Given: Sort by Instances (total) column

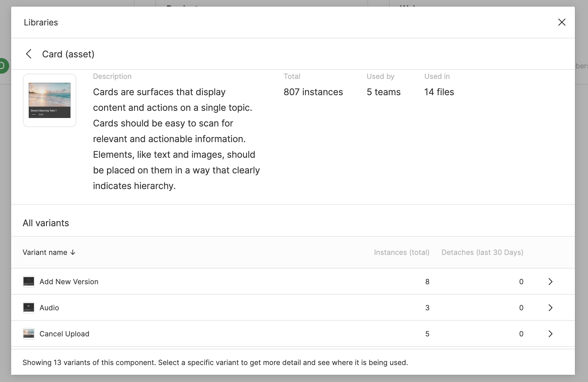Looking at the screenshot, I should coord(401,252).
